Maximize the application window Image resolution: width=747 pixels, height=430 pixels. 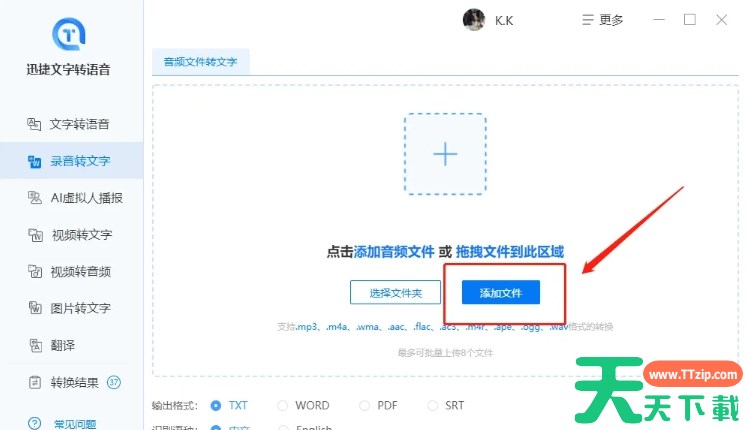point(690,20)
